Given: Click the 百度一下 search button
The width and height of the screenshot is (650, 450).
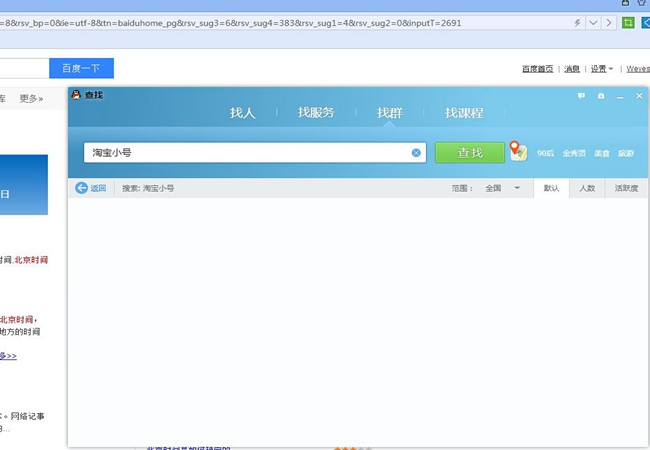Looking at the screenshot, I should [81, 68].
